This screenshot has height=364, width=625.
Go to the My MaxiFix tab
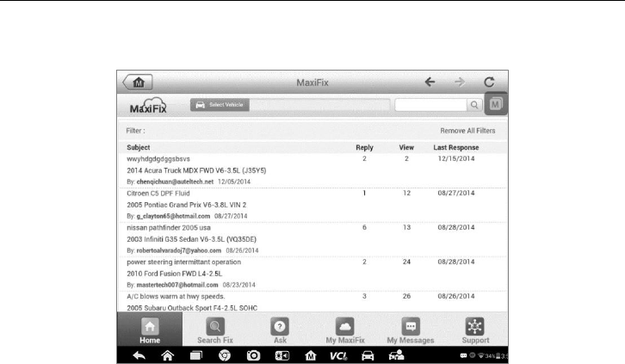pyautogui.click(x=345, y=330)
